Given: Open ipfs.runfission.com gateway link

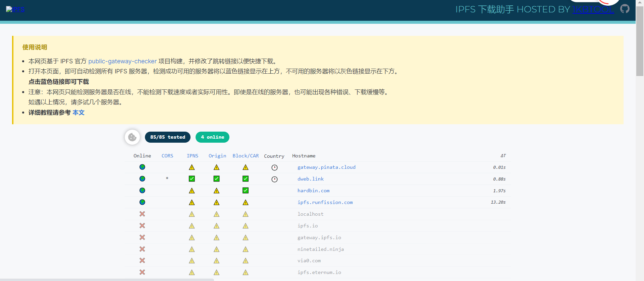Looking at the screenshot, I should coord(325,202).
